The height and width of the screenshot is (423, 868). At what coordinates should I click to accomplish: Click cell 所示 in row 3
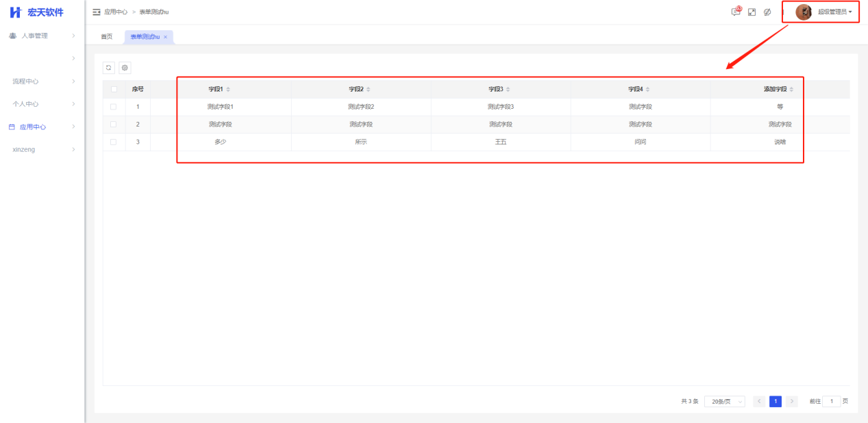(361, 142)
